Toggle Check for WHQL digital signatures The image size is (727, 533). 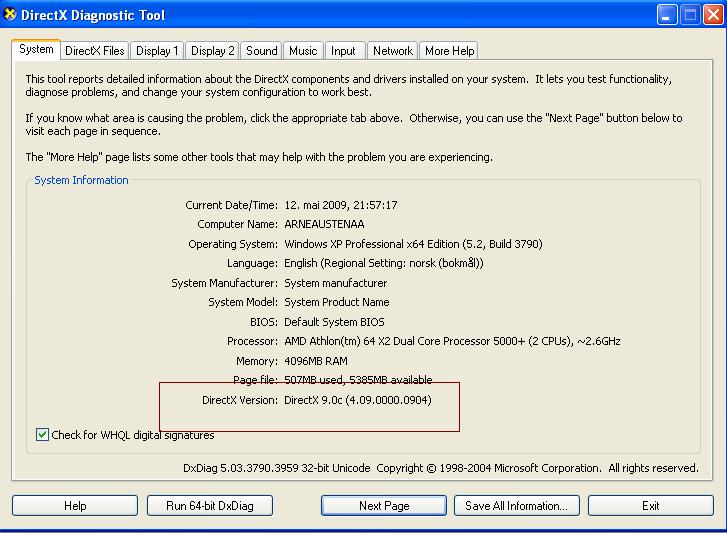42,435
